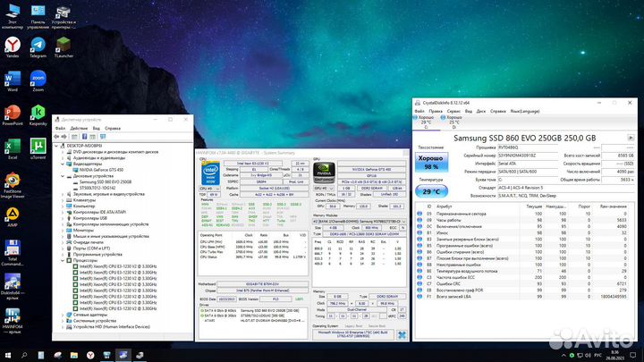Collapse the Видеоадаптеры node

click(x=64, y=164)
